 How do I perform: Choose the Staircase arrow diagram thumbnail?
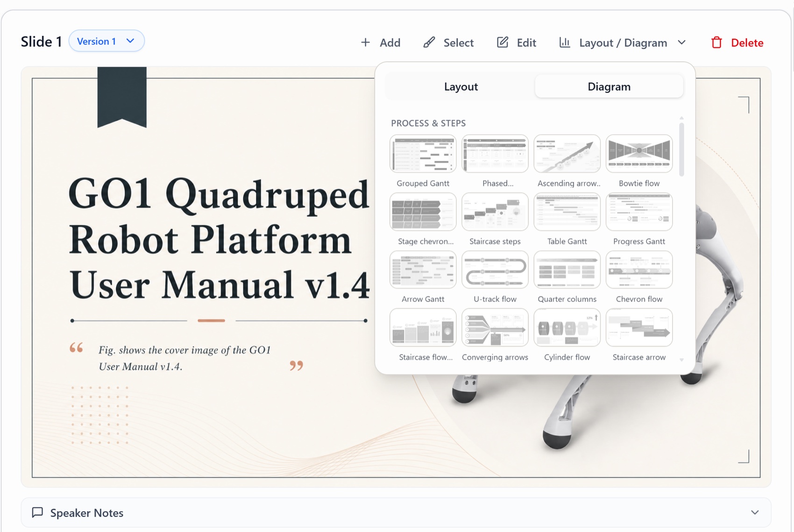coord(639,327)
